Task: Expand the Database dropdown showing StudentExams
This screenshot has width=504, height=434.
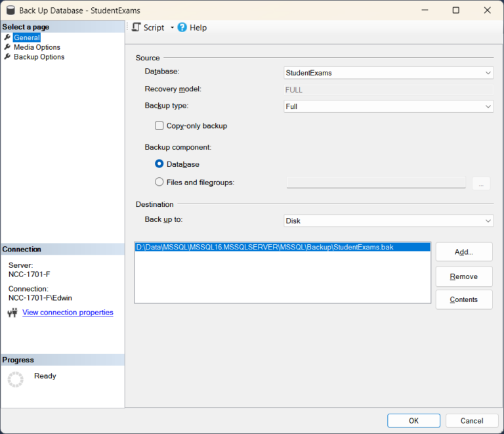Action: pyautogui.click(x=388, y=73)
